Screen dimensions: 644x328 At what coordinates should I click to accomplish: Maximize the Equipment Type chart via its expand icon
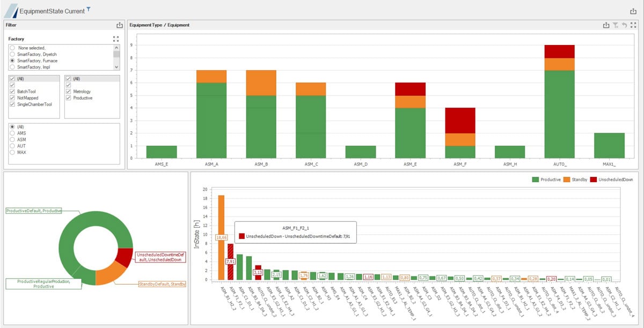634,25
